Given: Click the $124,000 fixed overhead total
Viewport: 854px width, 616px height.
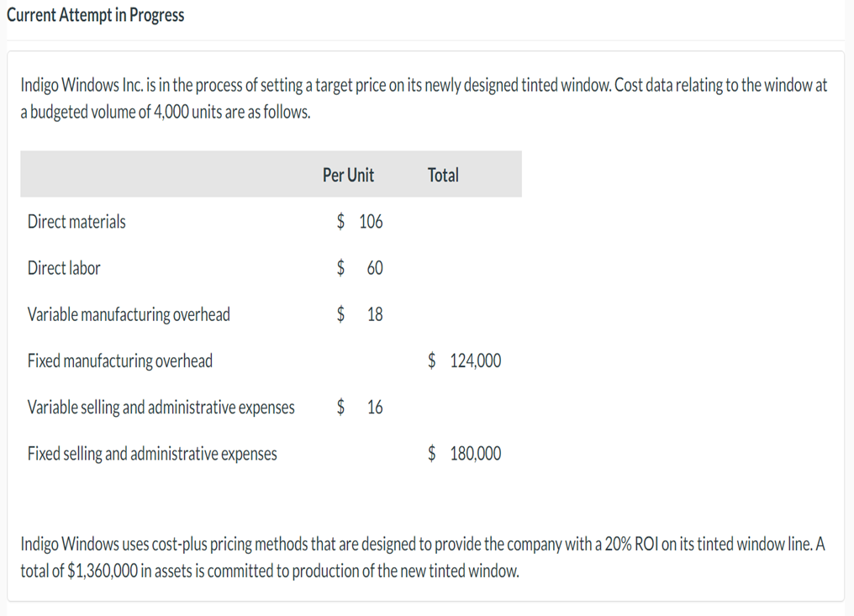Looking at the screenshot, I should pyautogui.click(x=465, y=361).
